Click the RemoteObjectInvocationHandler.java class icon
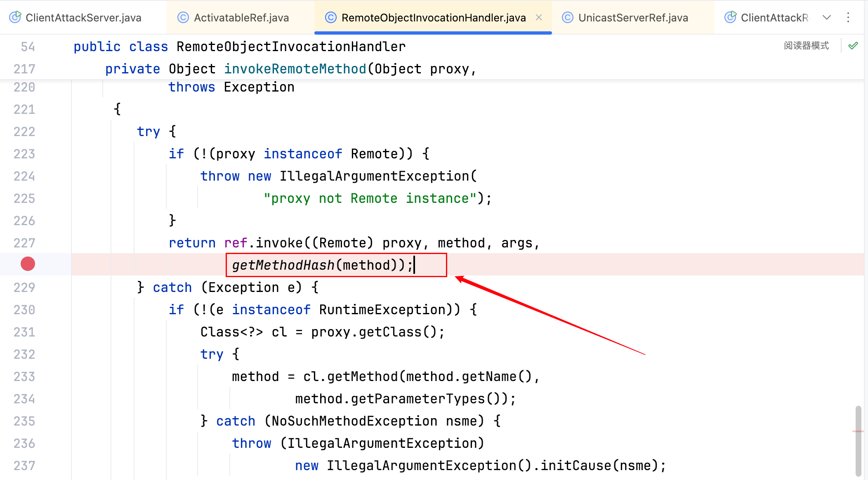The image size is (868, 480). pos(330,17)
